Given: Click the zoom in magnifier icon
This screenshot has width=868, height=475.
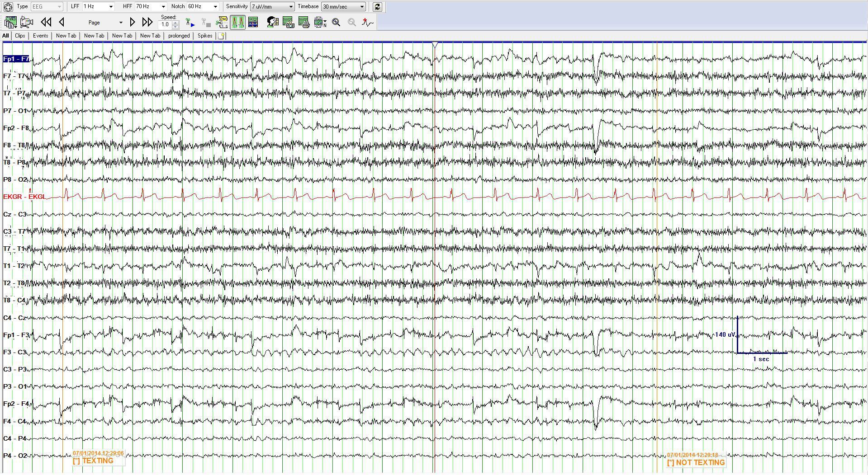Looking at the screenshot, I should coord(336,22).
